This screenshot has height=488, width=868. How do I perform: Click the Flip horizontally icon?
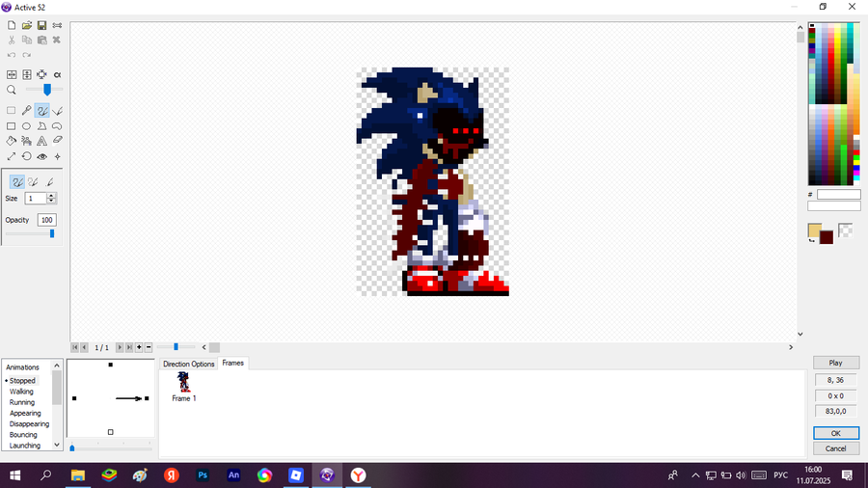(x=11, y=74)
